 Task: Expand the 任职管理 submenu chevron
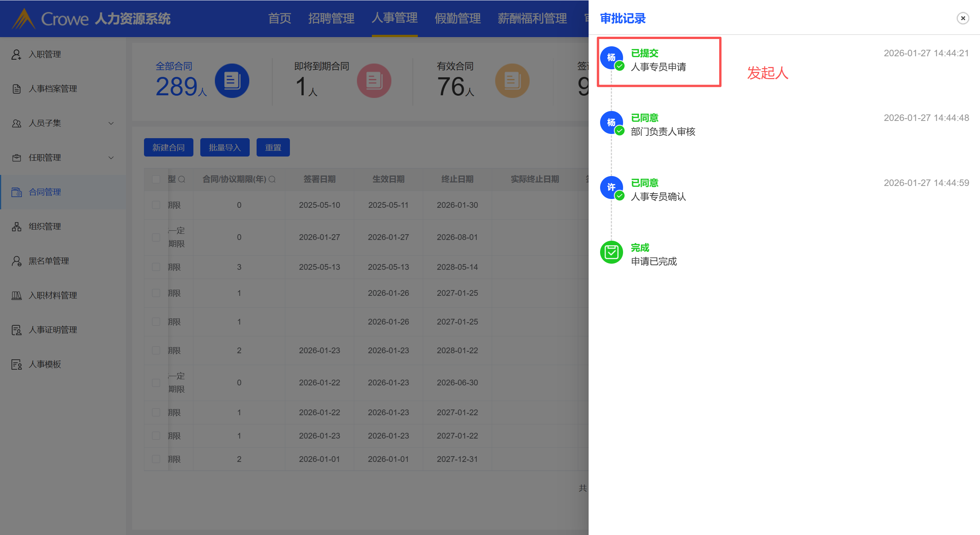coord(111,158)
